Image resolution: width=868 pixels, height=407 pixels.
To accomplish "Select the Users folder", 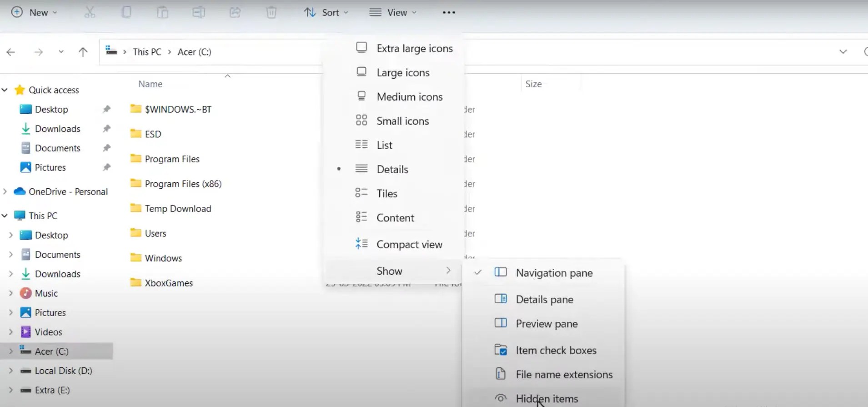I will point(148,233).
